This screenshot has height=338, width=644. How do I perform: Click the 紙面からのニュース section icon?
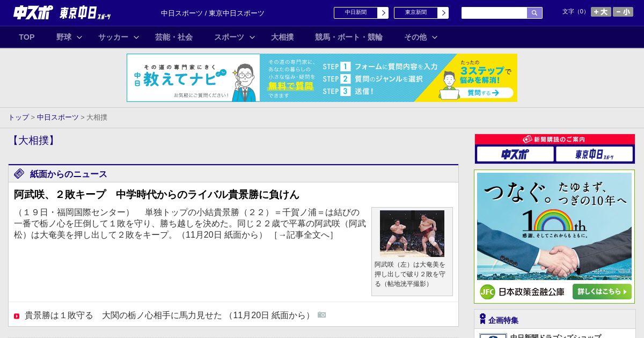point(19,173)
